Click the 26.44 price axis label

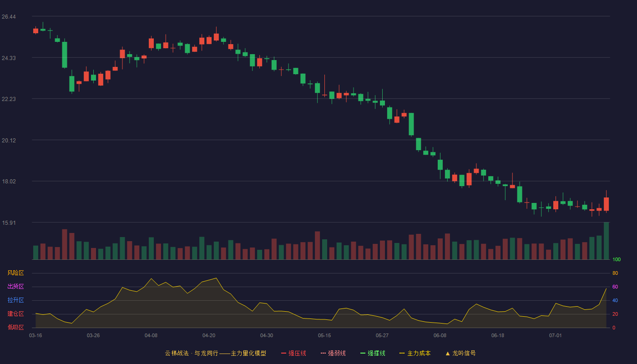tap(9, 17)
